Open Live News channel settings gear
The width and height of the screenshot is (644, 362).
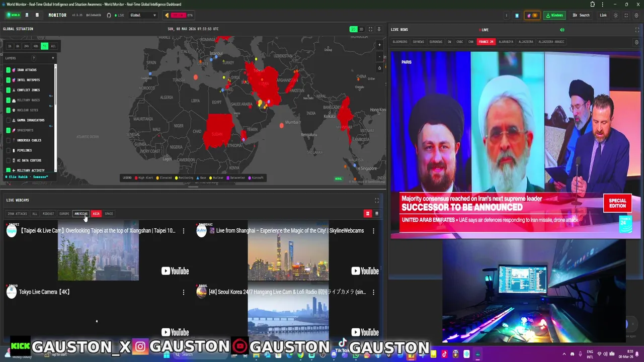637,42
